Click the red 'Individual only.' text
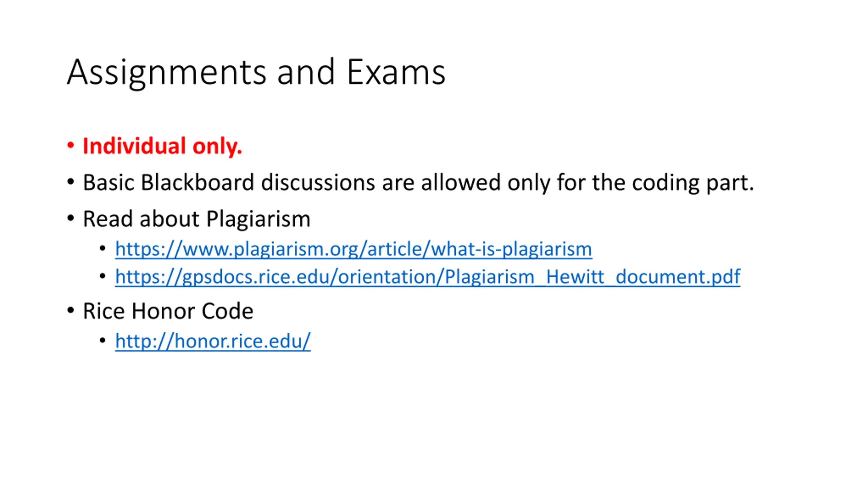Viewport: 868px width, 488px height. tap(162, 146)
